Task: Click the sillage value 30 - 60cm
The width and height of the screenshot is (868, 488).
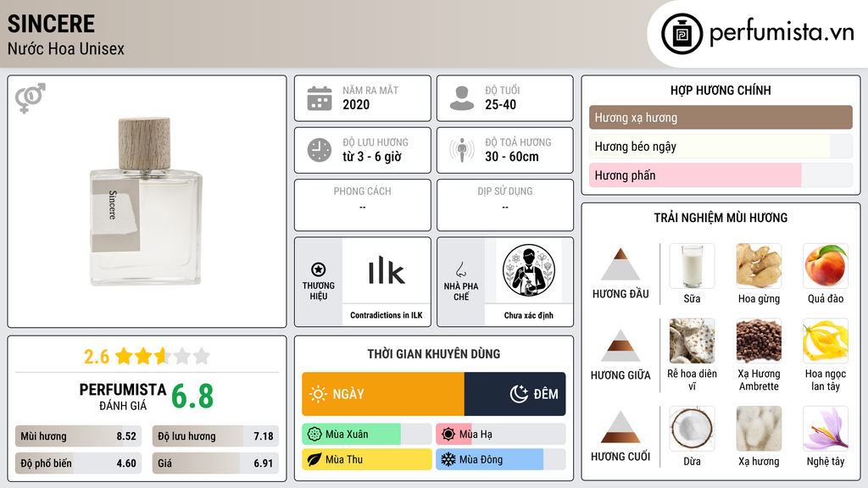Action: click(511, 157)
